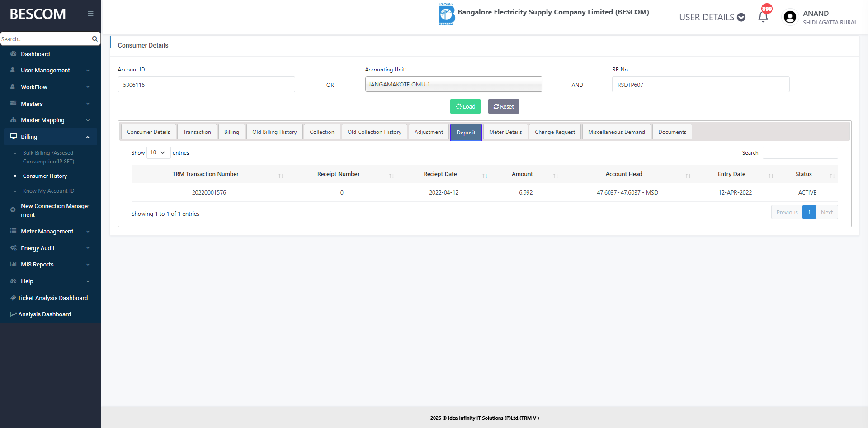Sort by TRM Transaction Number arrows
The width and height of the screenshot is (868, 428).
tap(281, 176)
